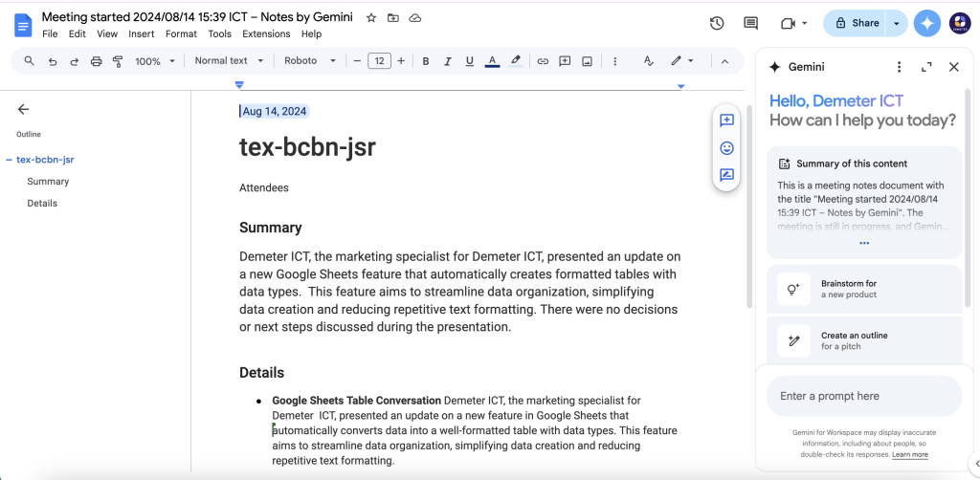Close the document outline with back arrow
The image size is (980, 480).
pyautogui.click(x=23, y=109)
